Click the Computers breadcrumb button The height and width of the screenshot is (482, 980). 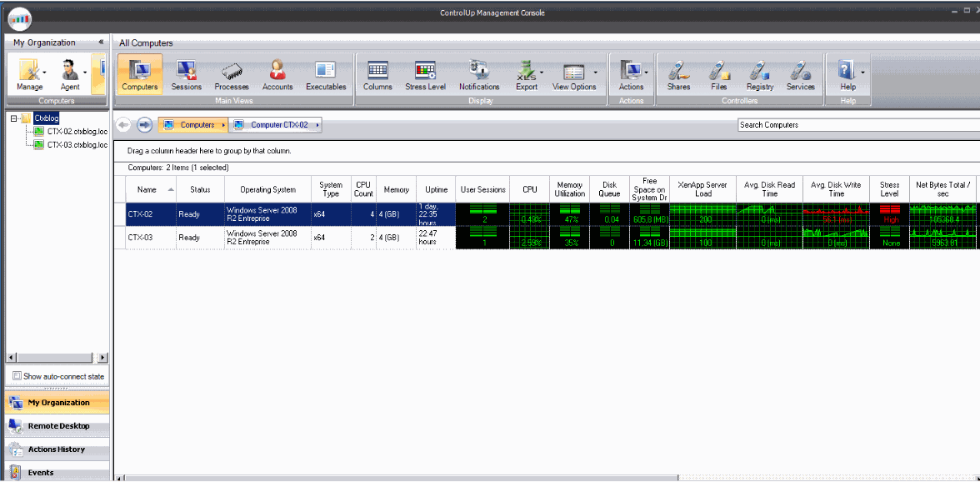(193, 125)
